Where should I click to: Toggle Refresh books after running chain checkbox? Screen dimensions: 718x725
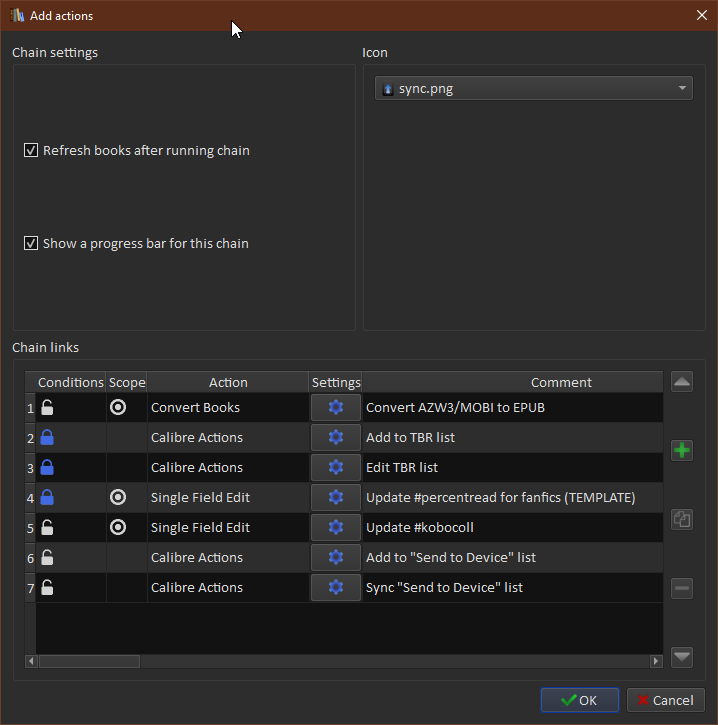pyautogui.click(x=31, y=151)
